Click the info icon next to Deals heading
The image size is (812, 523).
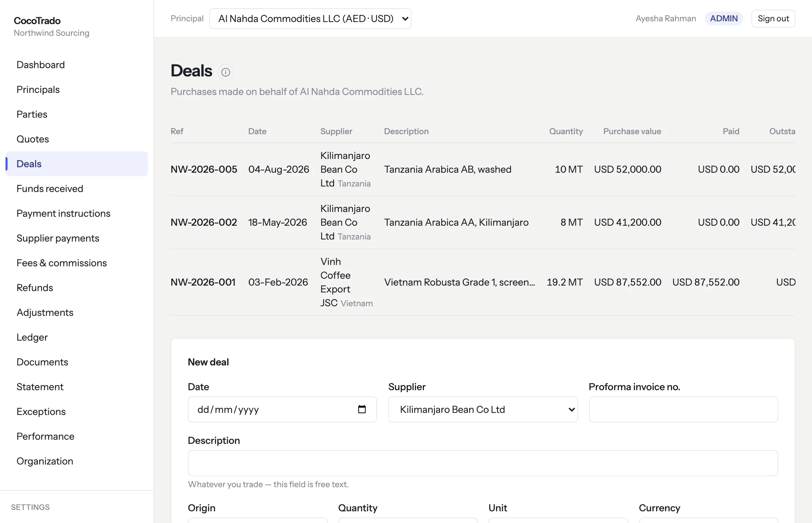pyautogui.click(x=225, y=72)
